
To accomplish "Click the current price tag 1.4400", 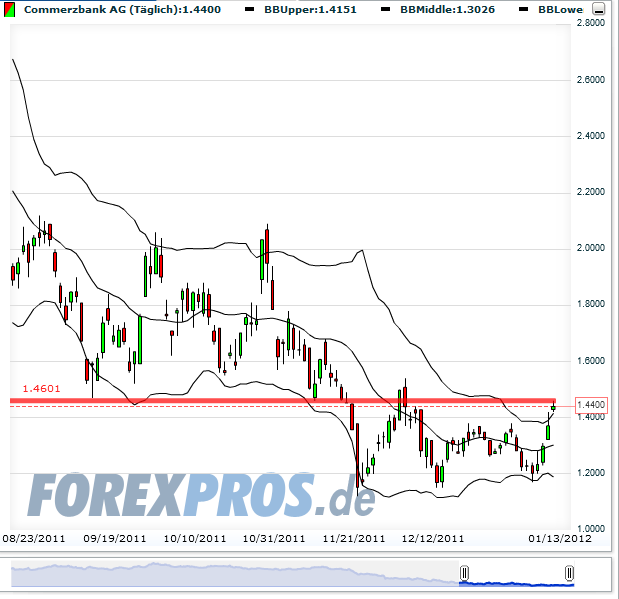I will [591, 405].
